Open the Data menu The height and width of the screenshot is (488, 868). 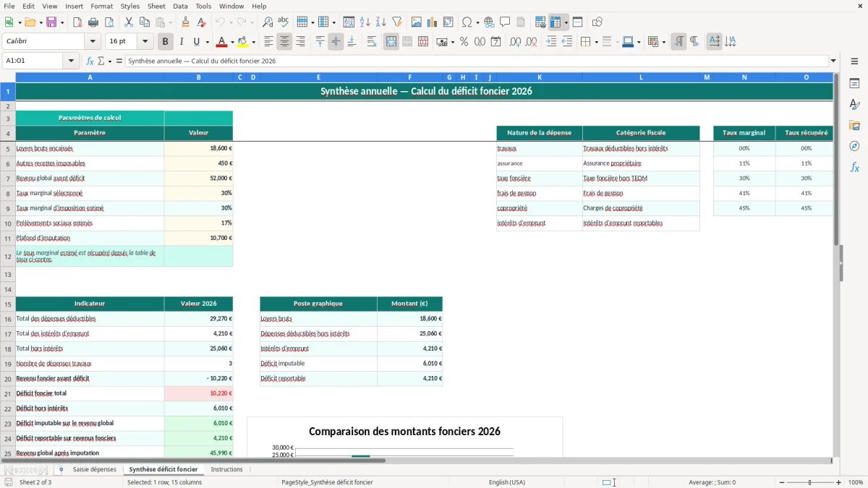180,6
